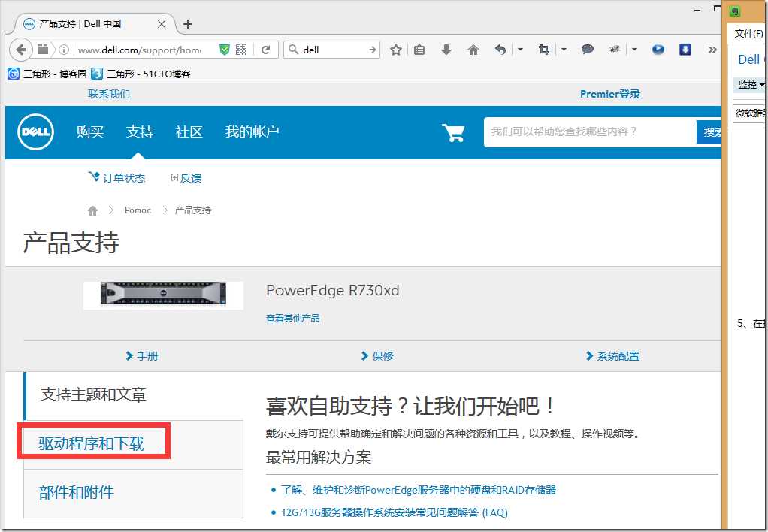Expand the '手册' section
This screenshot has width=768, height=532.
click(142, 356)
